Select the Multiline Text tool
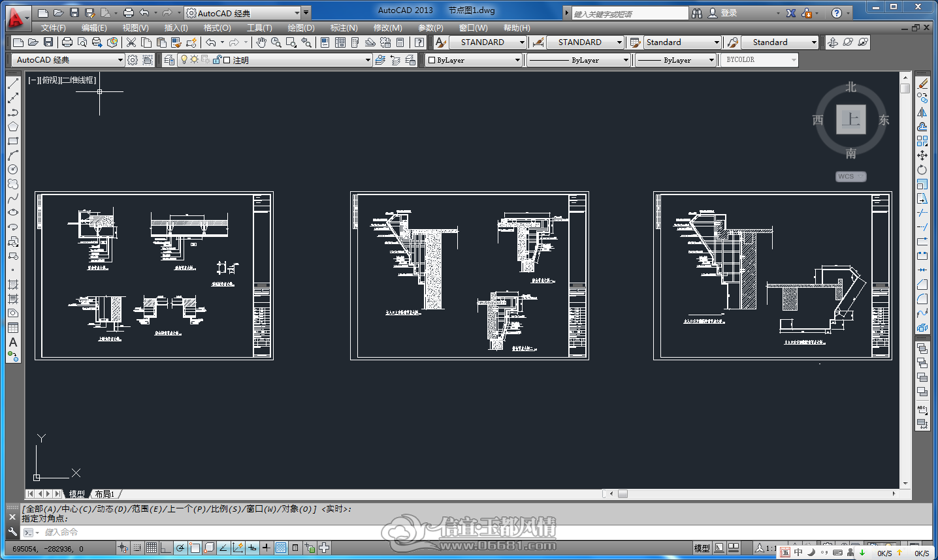This screenshot has height=560, width=938. (x=13, y=342)
